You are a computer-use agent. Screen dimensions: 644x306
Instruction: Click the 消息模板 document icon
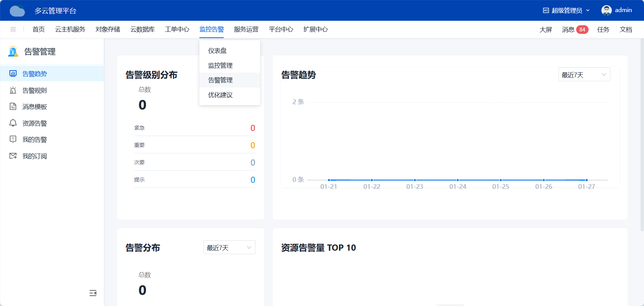pyautogui.click(x=13, y=106)
